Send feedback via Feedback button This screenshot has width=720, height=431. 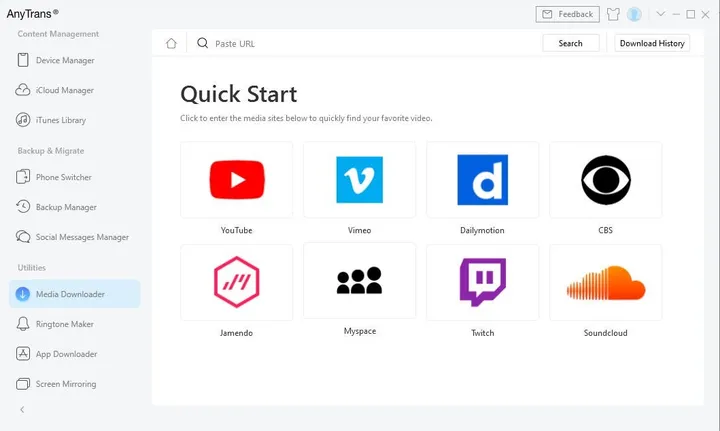(x=568, y=14)
